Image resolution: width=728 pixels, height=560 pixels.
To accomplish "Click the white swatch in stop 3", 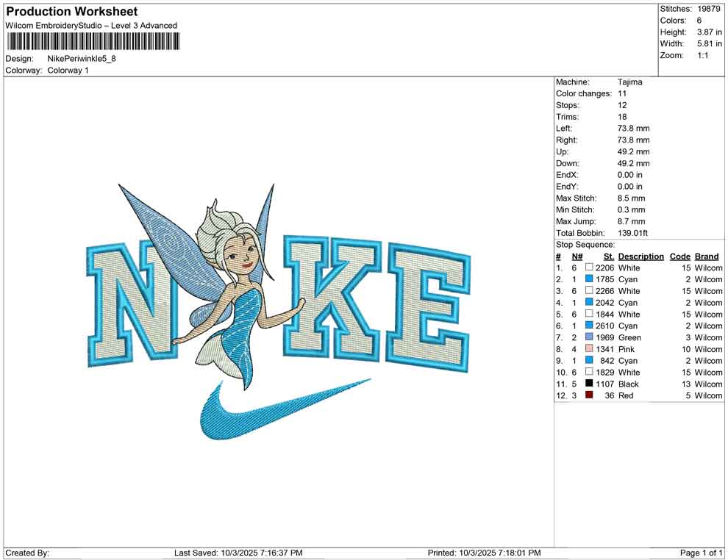I will [589, 290].
